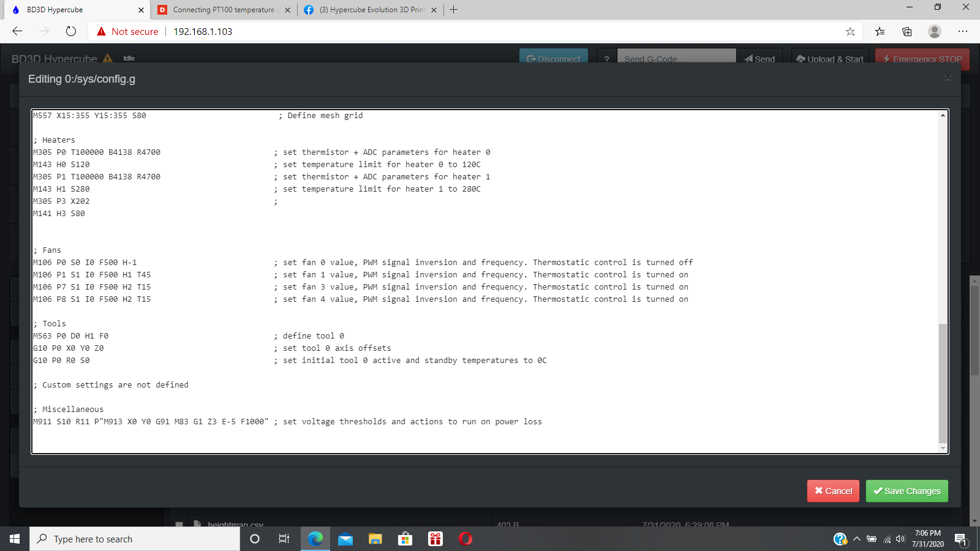The image size is (980, 551).
Task: Open the Wi-Fi network tray icon
Action: [x=887, y=539]
